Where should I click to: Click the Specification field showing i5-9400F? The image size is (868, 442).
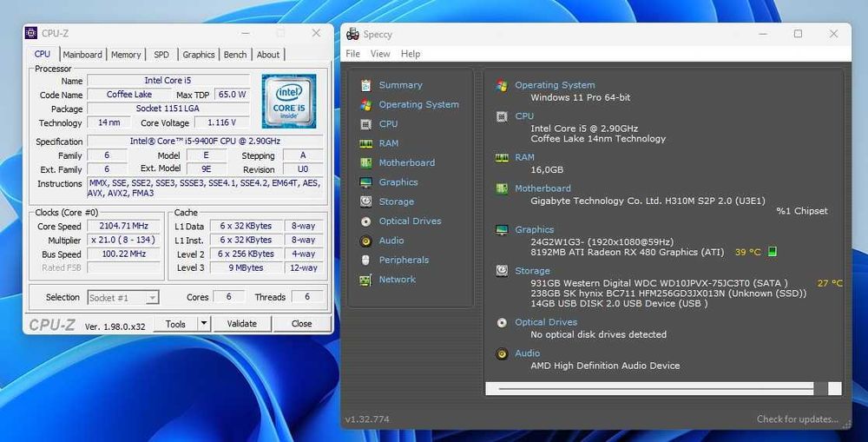point(205,142)
